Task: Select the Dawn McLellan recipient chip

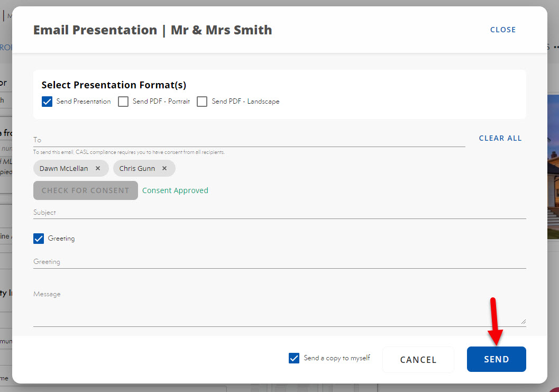Action: tap(64, 169)
